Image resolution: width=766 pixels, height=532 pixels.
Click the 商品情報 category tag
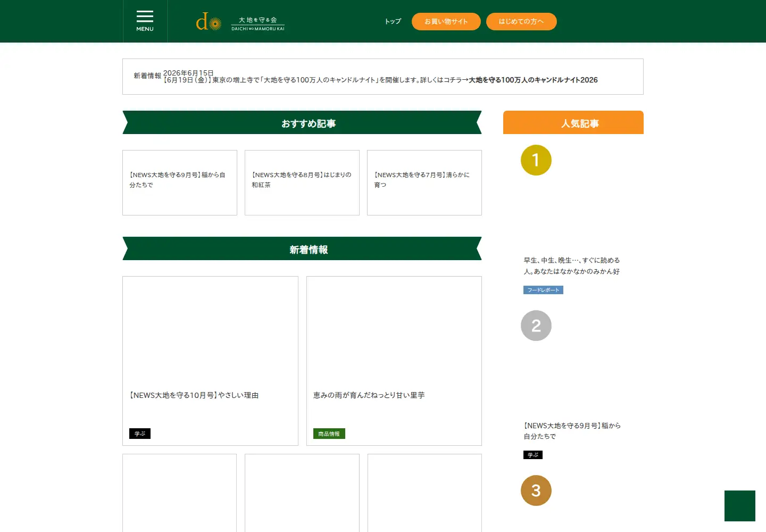(329, 434)
